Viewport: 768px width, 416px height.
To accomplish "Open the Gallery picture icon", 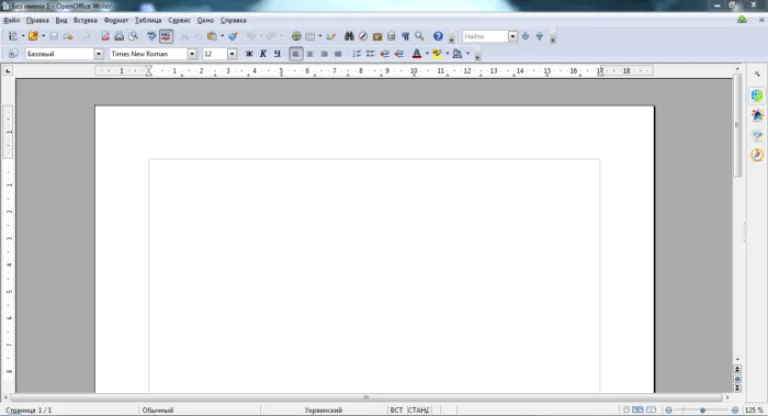I will tap(377, 36).
